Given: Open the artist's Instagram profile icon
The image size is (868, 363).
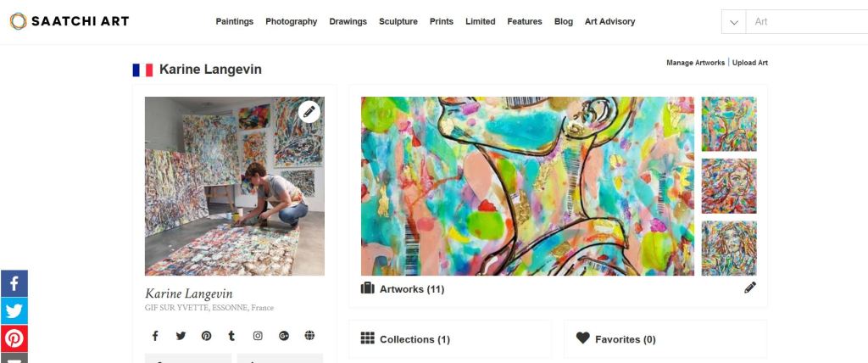Looking at the screenshot, I should [258, 336].
